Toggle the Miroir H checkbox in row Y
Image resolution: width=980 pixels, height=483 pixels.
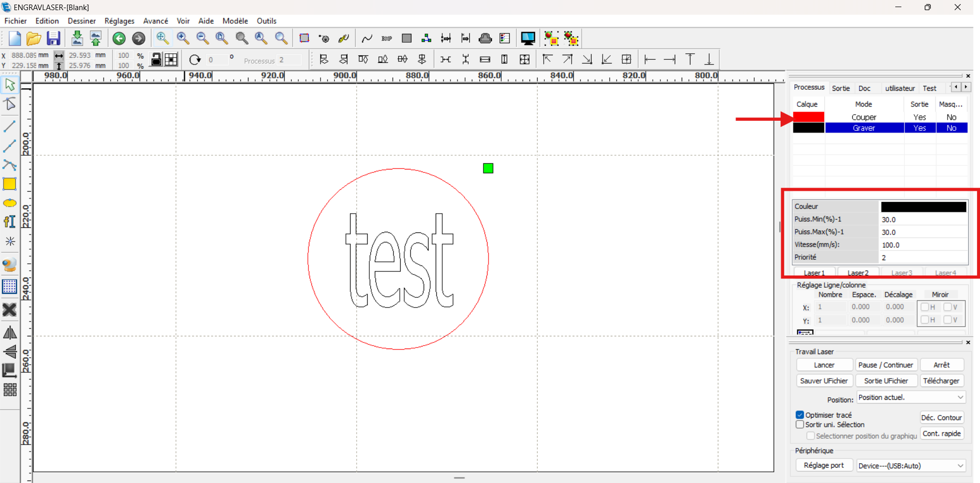(x=925, y=320)
